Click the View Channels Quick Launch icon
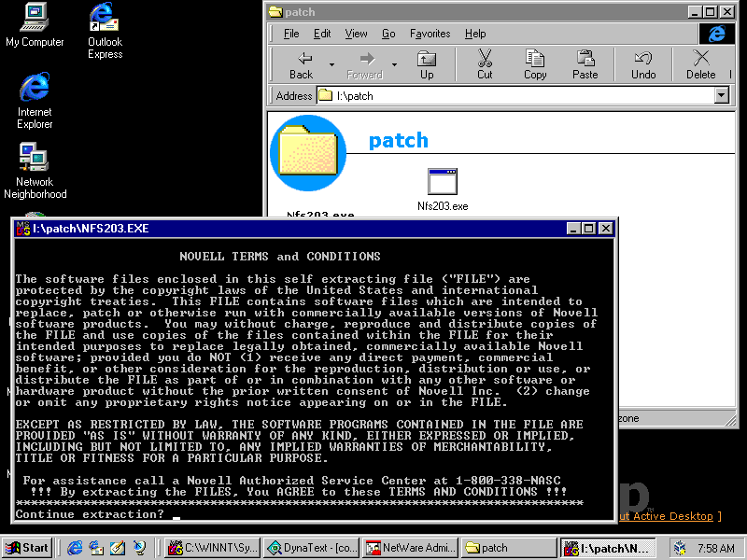747x560 pixels. coord(139,548)
